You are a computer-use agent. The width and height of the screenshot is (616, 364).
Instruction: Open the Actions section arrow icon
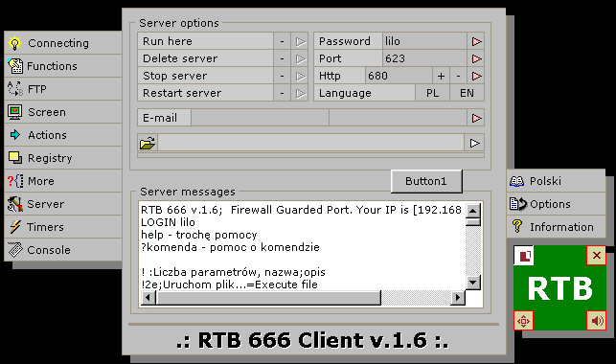click(x=15, y=135)
